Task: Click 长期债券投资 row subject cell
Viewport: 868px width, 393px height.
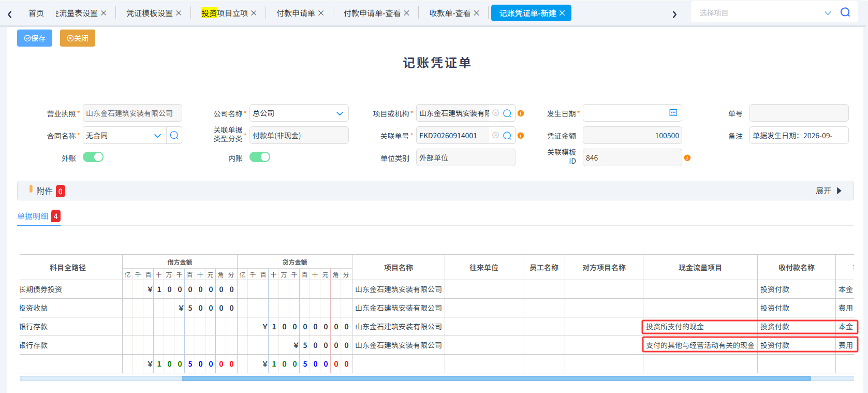Action: (71, 289)
